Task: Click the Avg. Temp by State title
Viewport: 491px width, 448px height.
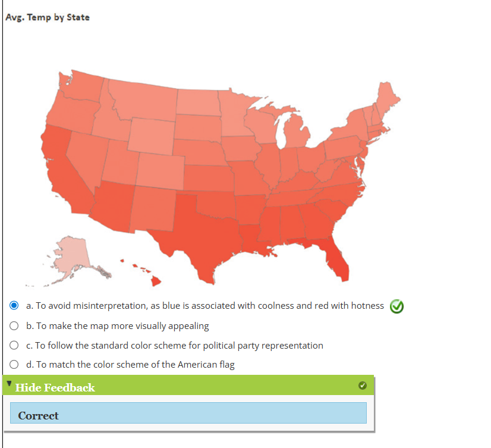Action: tap(47, 17)
